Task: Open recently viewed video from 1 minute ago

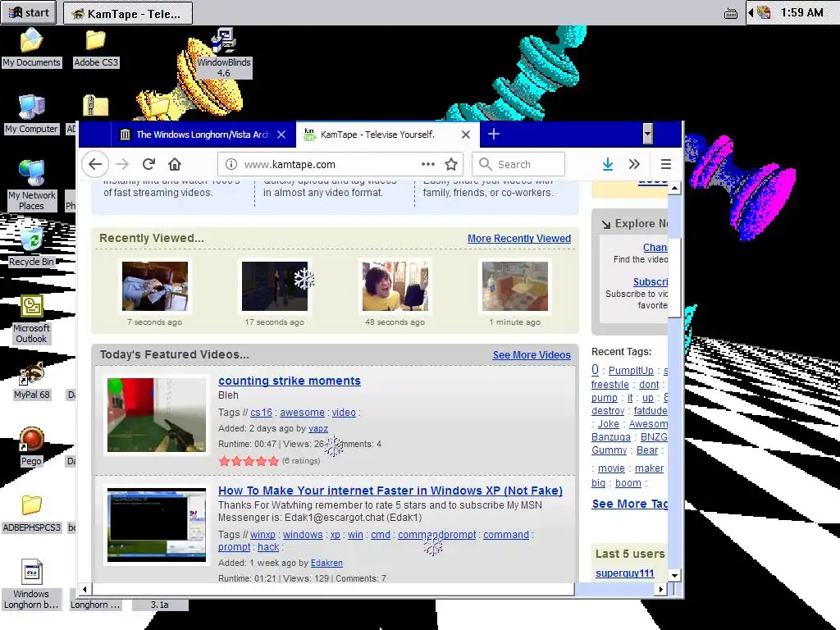Action: click(x=515, y=286)
